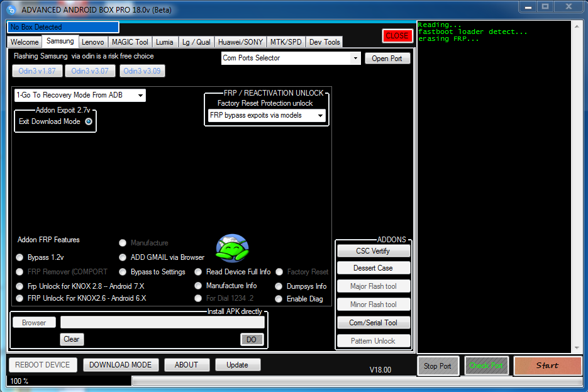This screenshot has width=588, height=392.
Task: Select FRP Unlock For KNOX2.6 Android 6.X
Action: [x=19, y=298]
